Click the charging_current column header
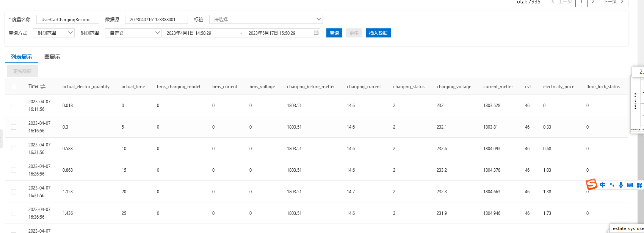Screen dimensions: 644x233 [364, 87]
